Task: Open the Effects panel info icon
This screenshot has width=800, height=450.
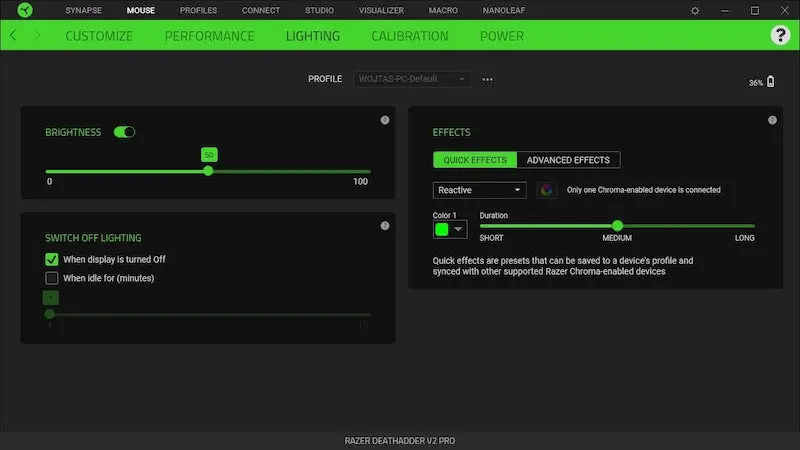Action: [772, 120]
